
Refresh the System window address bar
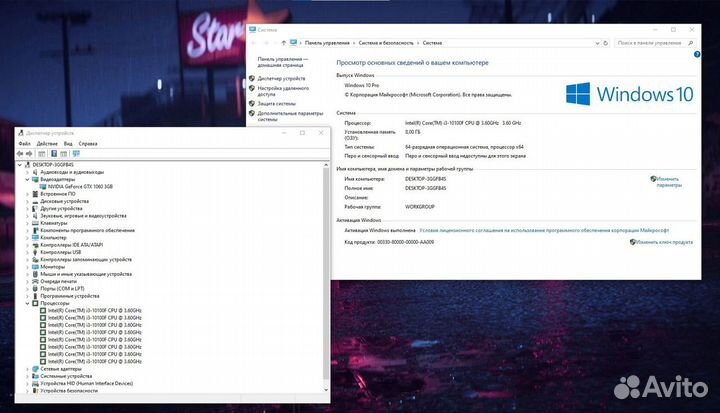606,43
